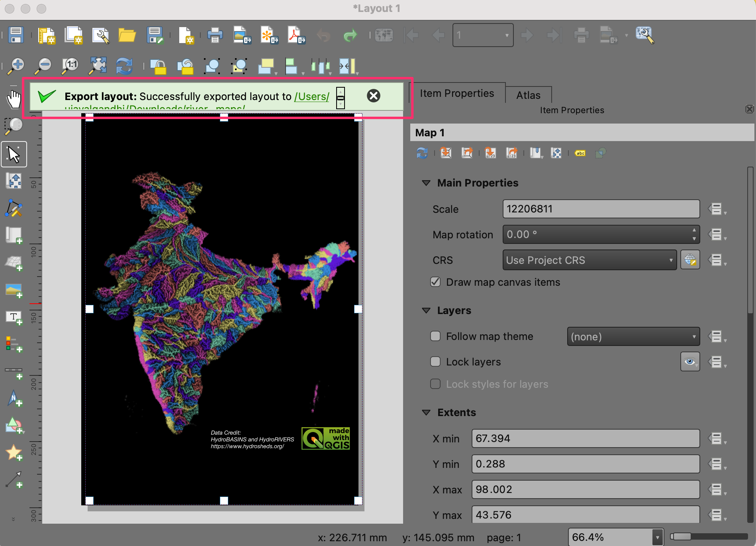Click the Export as PDF icon
Viewport: 756px width, 546px height.
point(296,35)
